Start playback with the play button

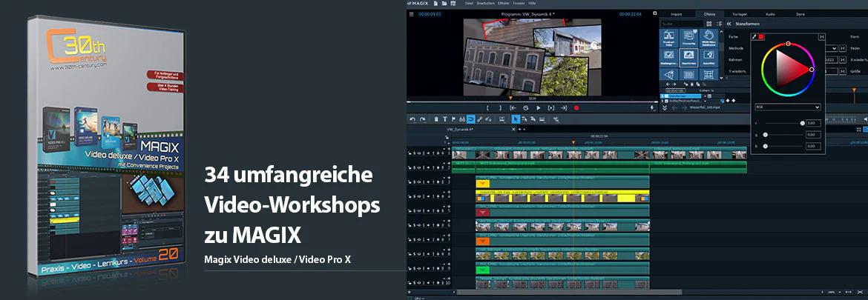(538, 108)
